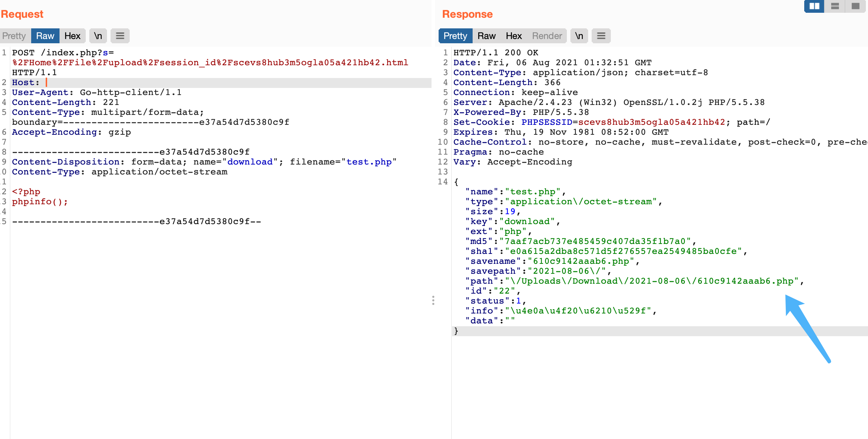Select the Response Pretty tab
The image size is (868, 439).
click(455, 36)
